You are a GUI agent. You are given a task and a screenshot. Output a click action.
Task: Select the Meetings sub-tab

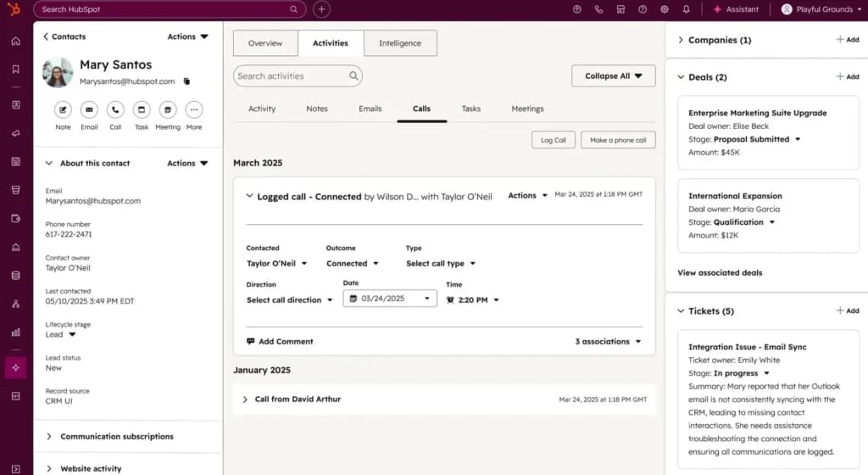[x=527, y=109]
